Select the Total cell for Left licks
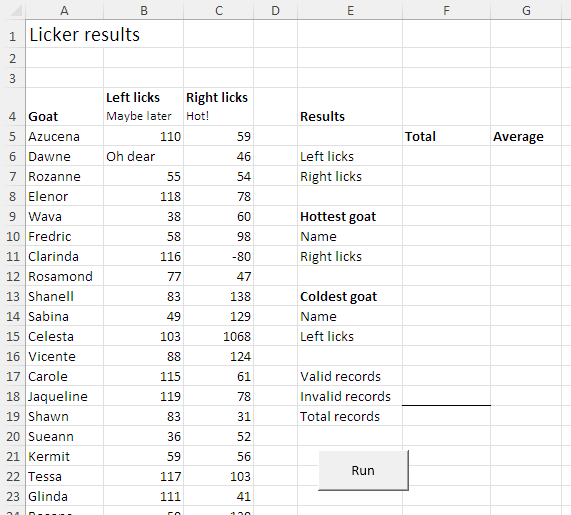The width and height of the screenshot is (571, 515). tap(446, 157)
